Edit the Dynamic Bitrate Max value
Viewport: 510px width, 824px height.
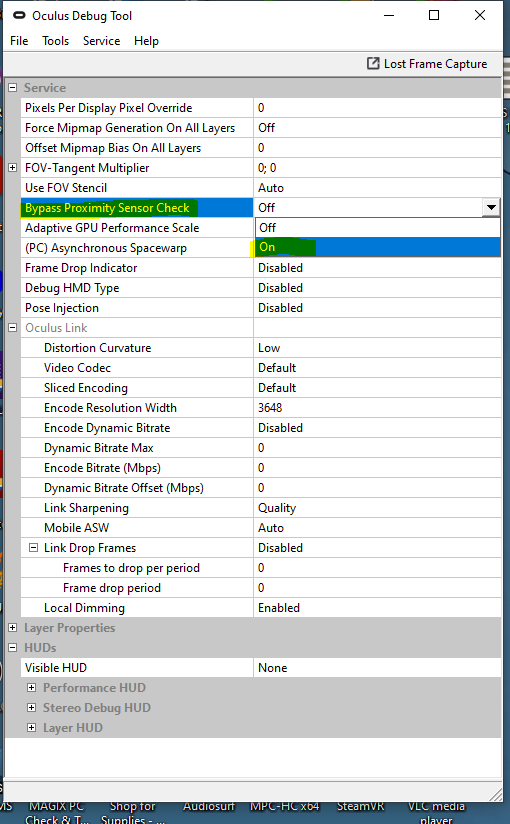377,447
